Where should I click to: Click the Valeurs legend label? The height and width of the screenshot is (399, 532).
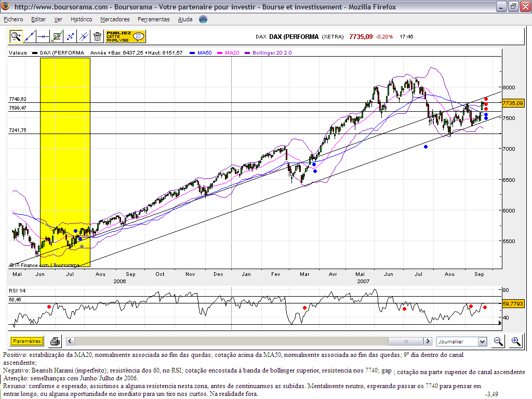[18, 53]
